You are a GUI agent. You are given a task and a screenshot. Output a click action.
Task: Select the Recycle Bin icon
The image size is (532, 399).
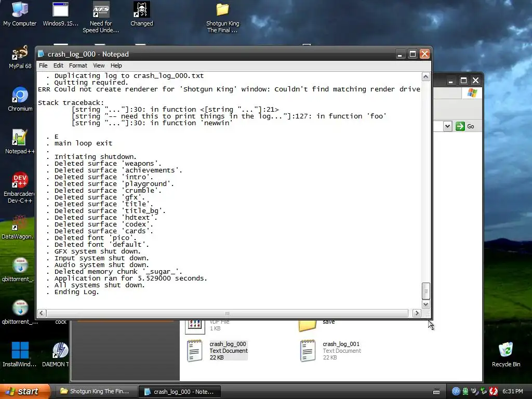(x=506, y=355)
